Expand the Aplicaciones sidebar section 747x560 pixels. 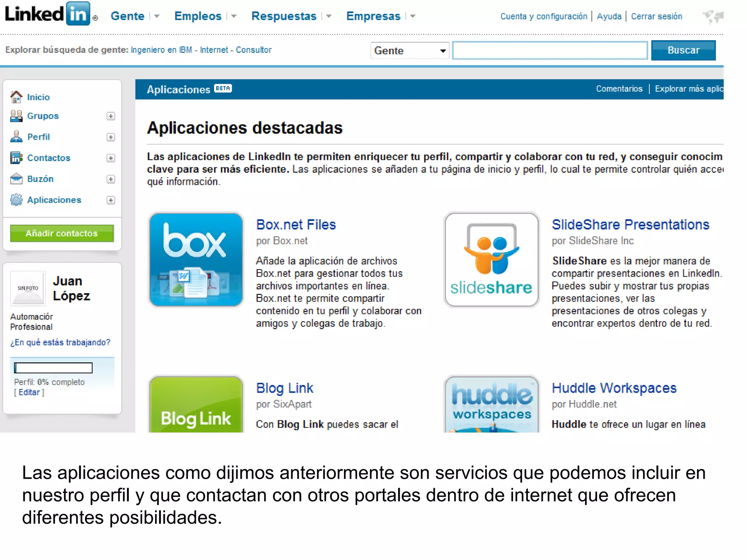[111, 200]
